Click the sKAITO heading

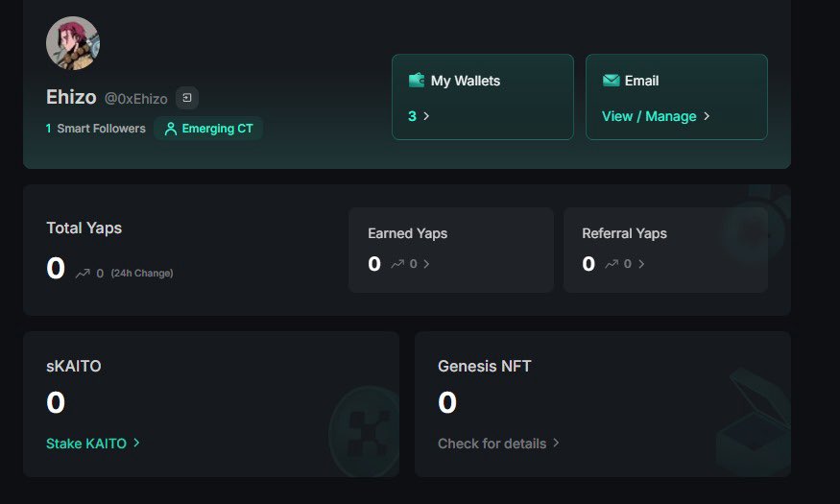pyautogui.click(x=74, y=366)
